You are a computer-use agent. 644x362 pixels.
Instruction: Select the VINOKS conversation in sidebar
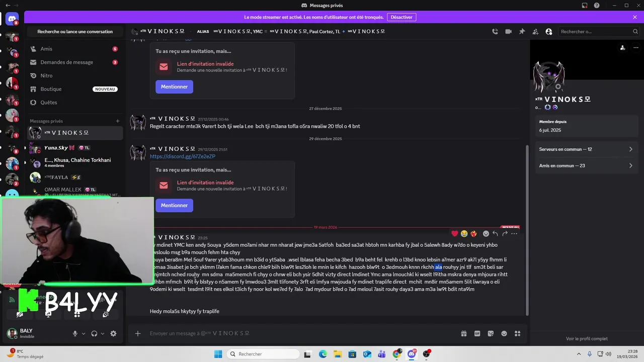75,133
